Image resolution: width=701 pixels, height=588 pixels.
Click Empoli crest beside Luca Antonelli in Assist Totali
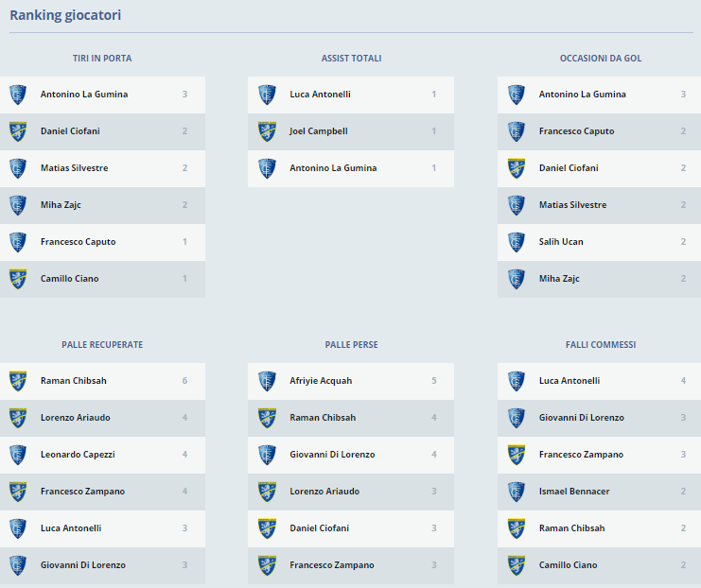pyautogui.click(x=267, y=95)
